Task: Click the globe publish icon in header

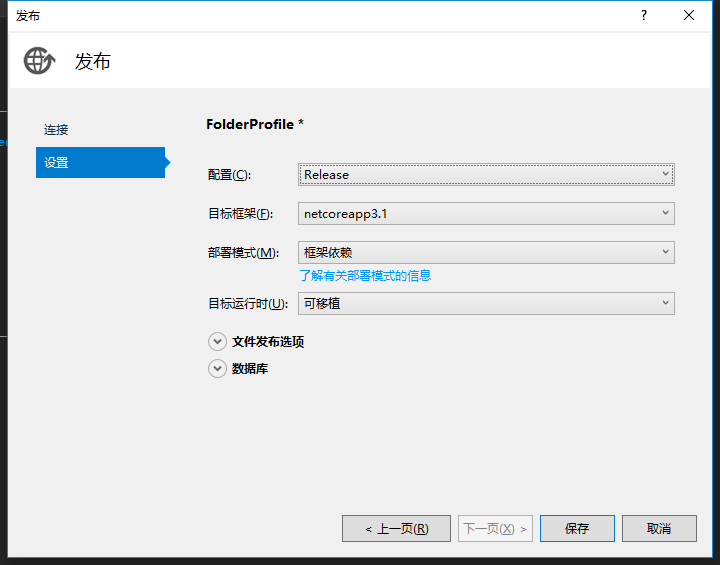Action: pyautogui.click(x=40, y=61)
